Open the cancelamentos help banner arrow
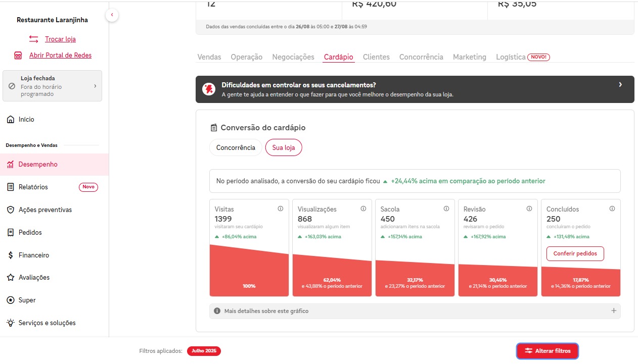This screenshot has width=638, height=364. (620, 85)
